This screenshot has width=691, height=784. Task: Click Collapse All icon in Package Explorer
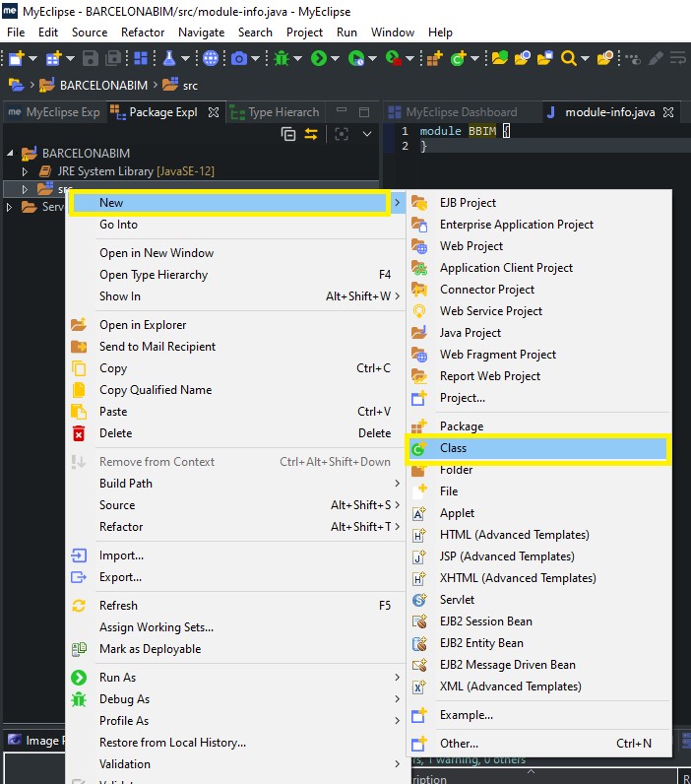[x=288, y=134]
